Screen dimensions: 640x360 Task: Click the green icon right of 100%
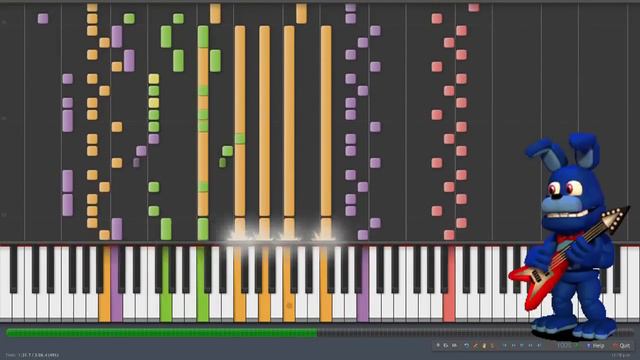coord(577,346)
